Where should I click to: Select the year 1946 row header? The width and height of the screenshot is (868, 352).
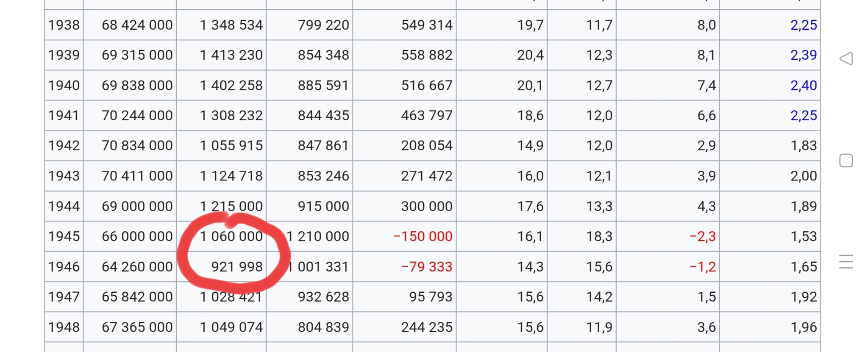coord(64,267)
